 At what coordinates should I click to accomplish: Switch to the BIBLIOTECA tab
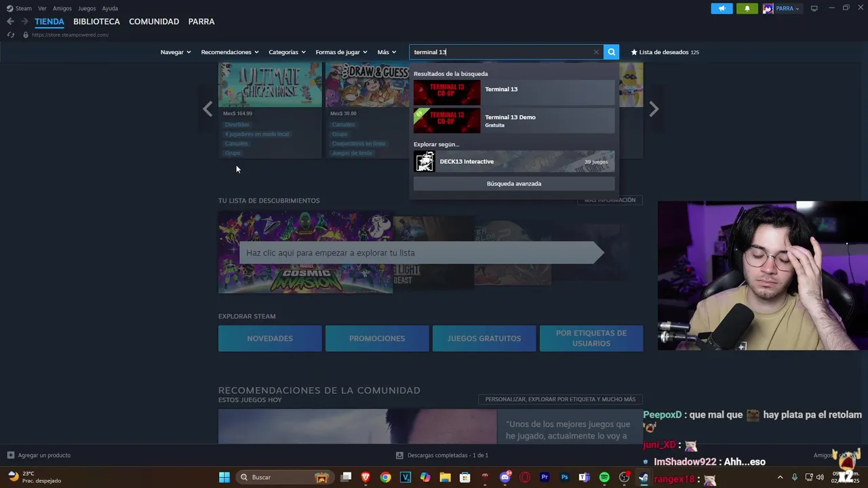[x=96, y=22]
